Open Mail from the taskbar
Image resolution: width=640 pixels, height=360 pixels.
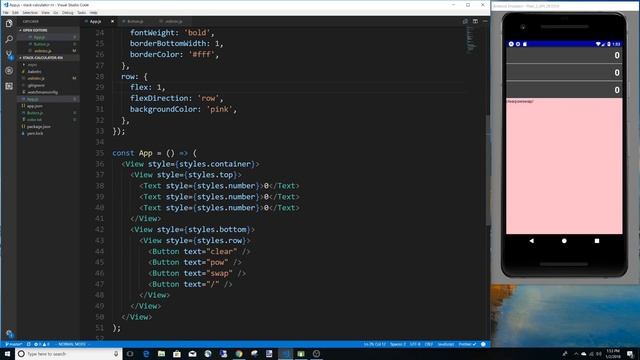tap(192, 353)
